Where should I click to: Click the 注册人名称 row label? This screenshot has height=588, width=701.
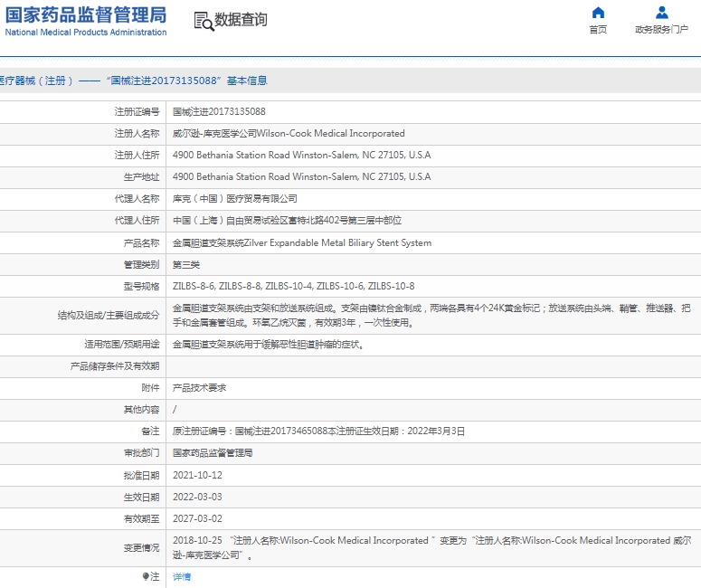click(x=137, y=133)
